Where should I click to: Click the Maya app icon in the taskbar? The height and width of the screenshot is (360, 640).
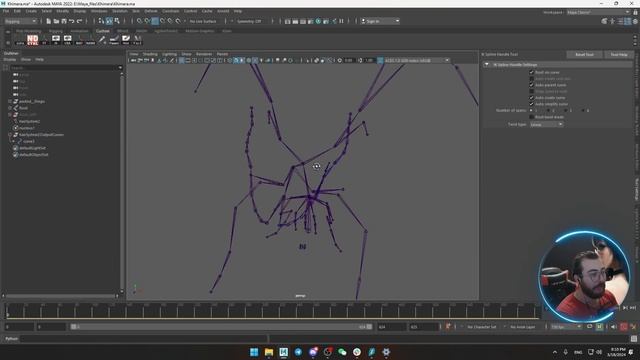coord(284,352)
